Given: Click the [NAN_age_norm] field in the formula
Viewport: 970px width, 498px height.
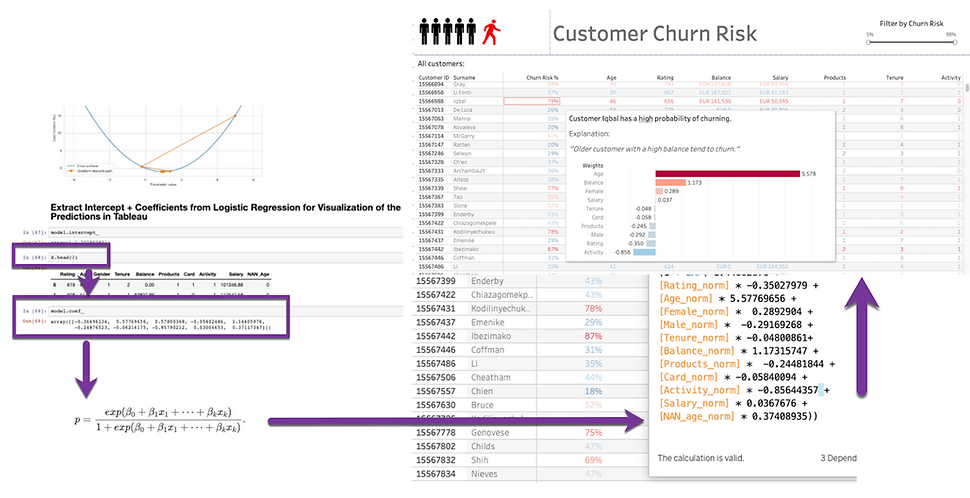Looking at the screenshot, I should (699, 416).
